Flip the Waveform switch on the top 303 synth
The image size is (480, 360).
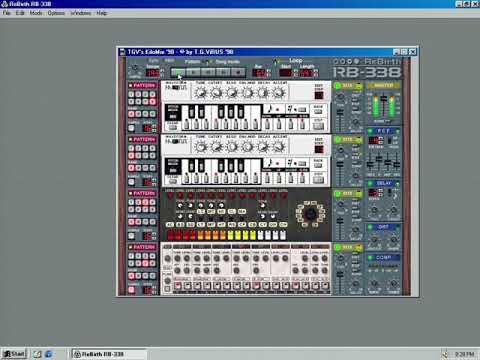176,88
